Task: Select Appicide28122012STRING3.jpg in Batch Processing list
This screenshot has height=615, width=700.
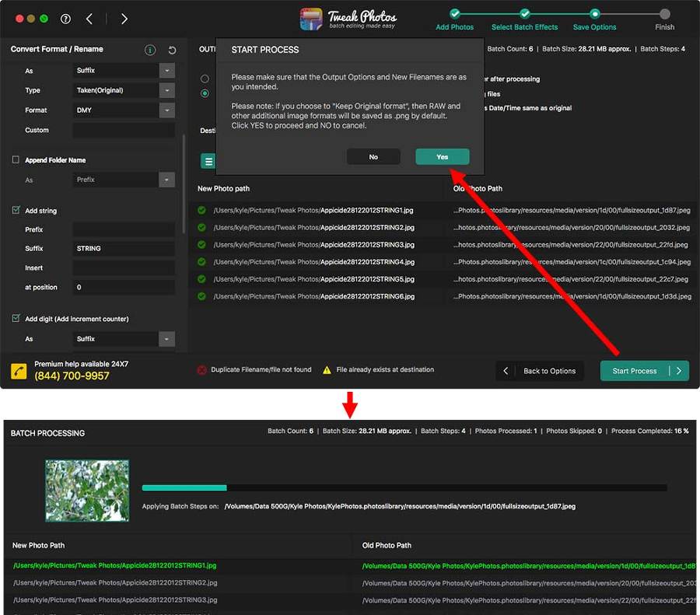Action: tap(115, 600)
